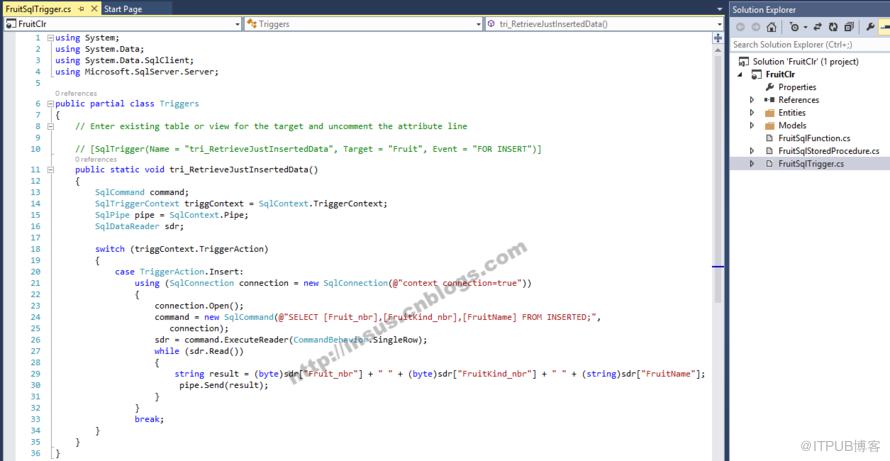Collapse the tri_RetrieveJustInsertedData method outline
This screenshot has width=890, height=461.
[x=50, y=170]
